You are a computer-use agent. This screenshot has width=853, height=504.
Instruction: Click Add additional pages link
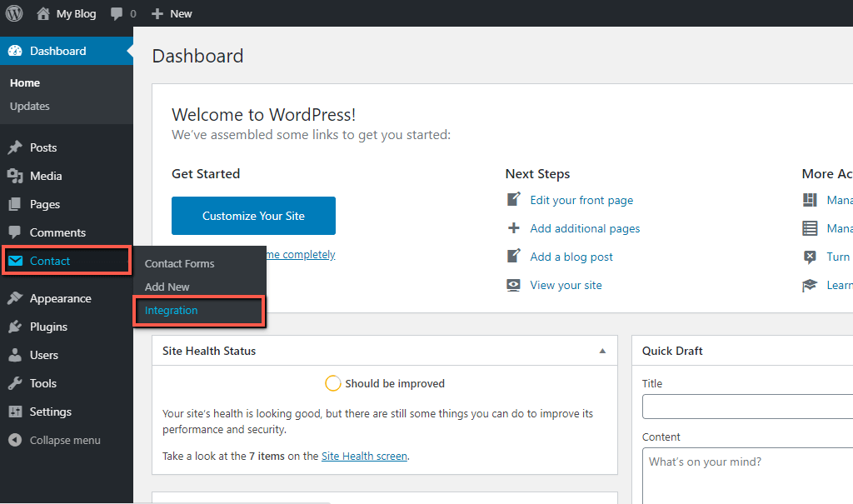(585, 228)
